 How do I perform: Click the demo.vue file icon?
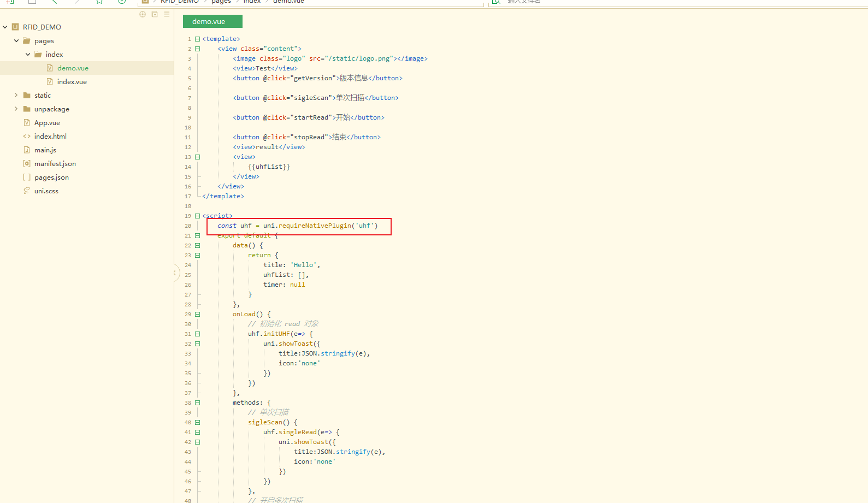(50, 68)
